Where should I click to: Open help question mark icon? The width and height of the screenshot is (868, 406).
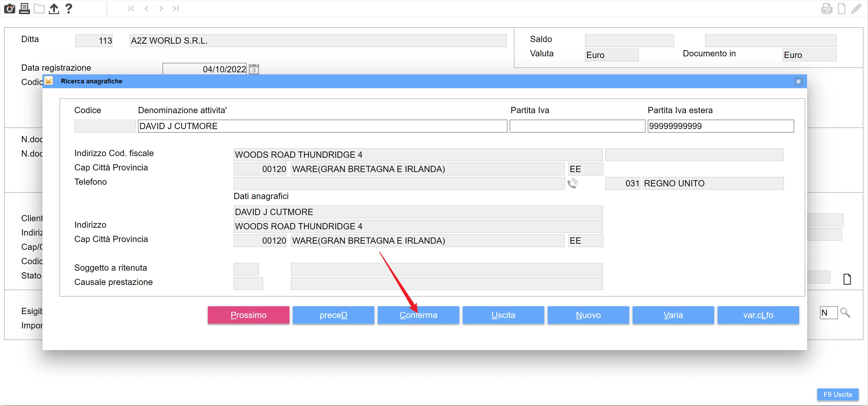pyautogui.click(x=69, y=9)
